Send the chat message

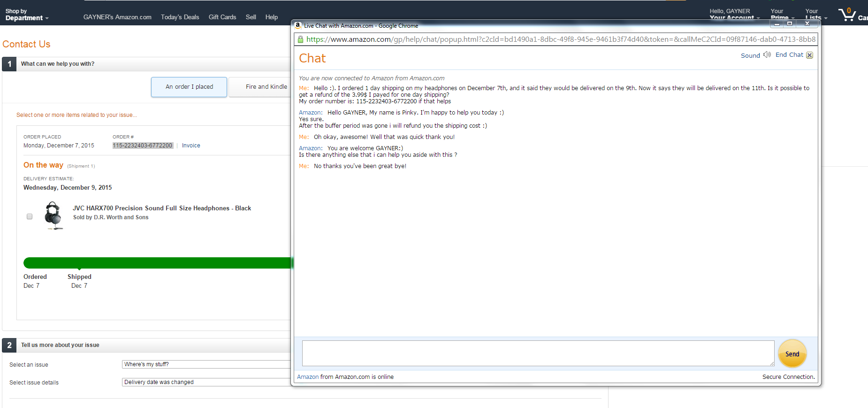click(x=792, y=354)
